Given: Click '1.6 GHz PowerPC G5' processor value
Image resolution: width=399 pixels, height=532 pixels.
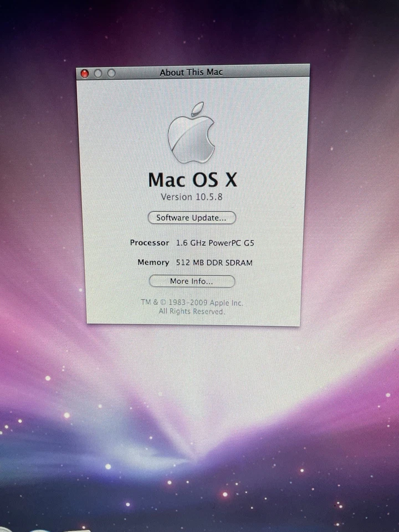Looking at the screenshot, I should point(215,243).
